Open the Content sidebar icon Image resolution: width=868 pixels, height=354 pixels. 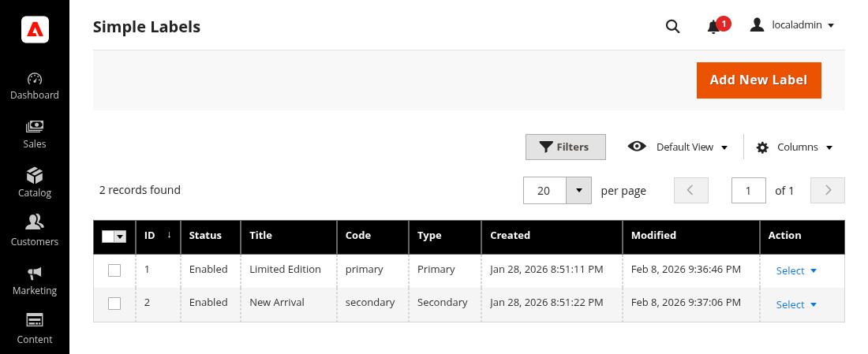35,321
